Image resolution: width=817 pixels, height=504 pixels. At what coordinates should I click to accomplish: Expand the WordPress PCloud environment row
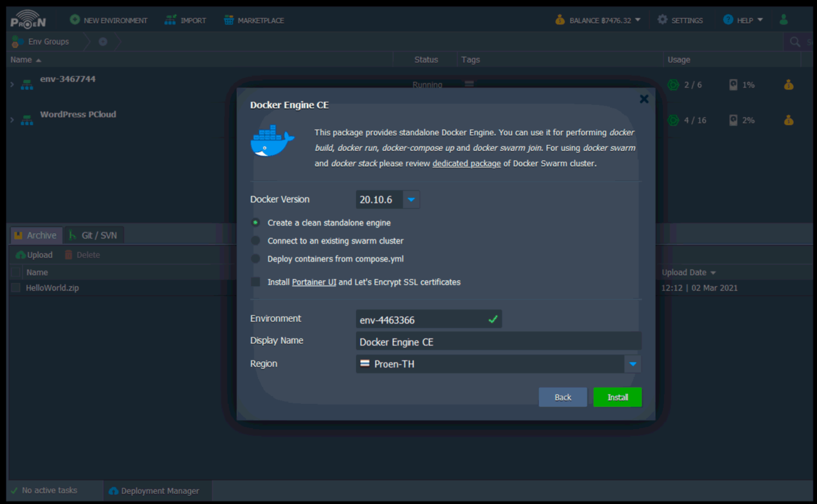(x=12, y=120)
